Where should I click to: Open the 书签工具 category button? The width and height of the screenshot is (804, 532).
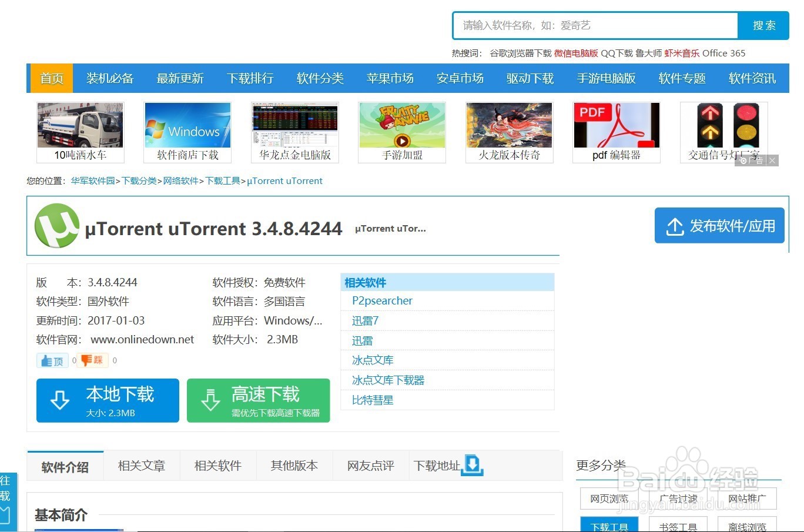coord(678,525)
